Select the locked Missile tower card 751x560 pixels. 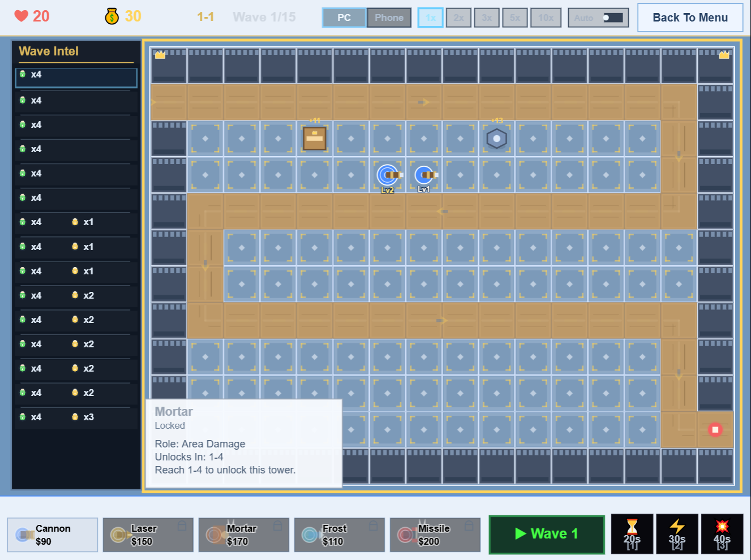tap(435, 535)
